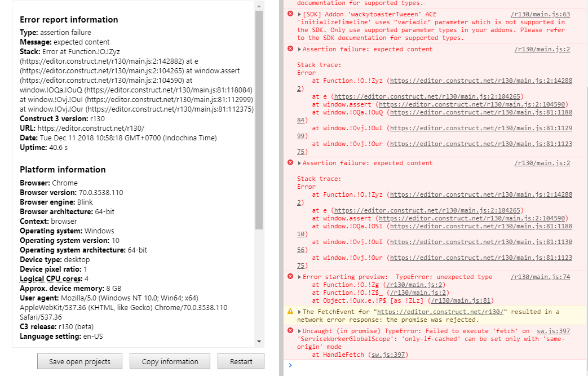Click the window.!OQa.!OSl stack trace link

(x=481, y=227)
